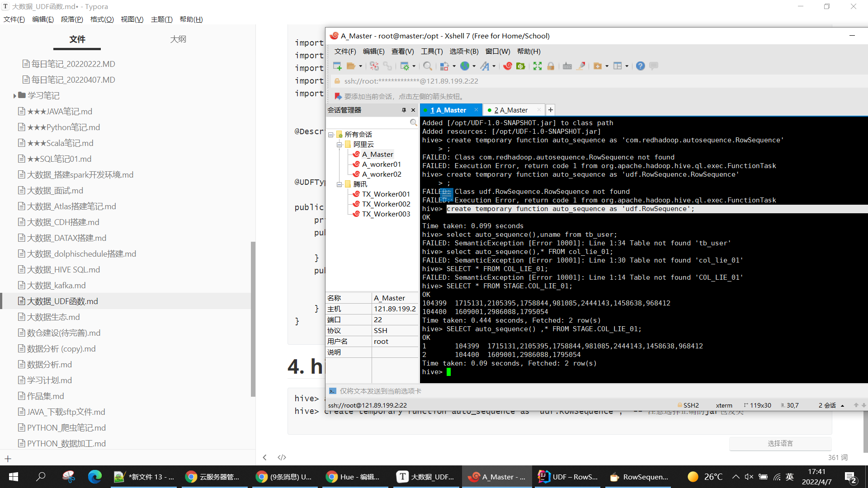The image size is (868, 488).
Task: Open the 选择语言 code language selector
Action: point(780,443)
